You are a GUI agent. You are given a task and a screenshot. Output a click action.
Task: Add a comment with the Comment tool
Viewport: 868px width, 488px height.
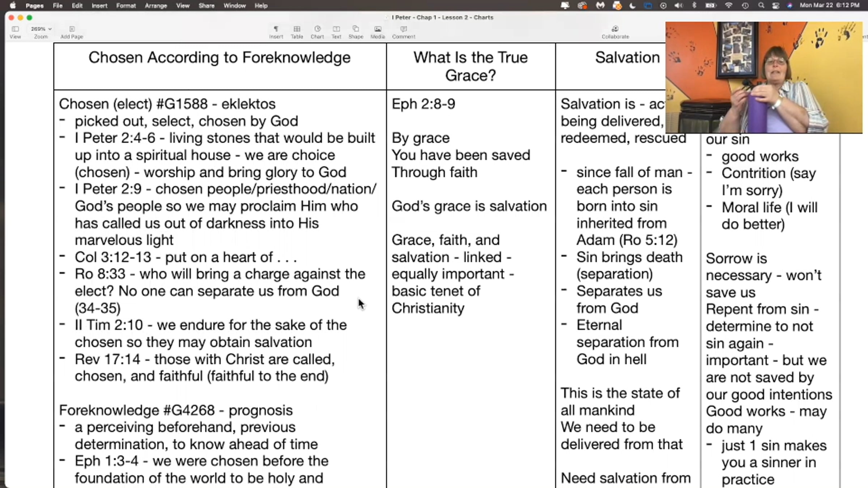coord(404,32)
